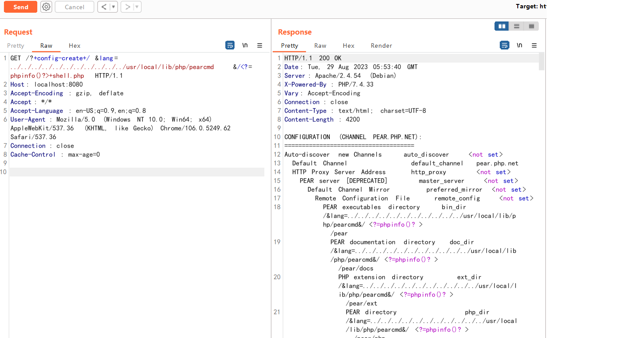Click Response panel vertical scrollbar

click(541, 62)
